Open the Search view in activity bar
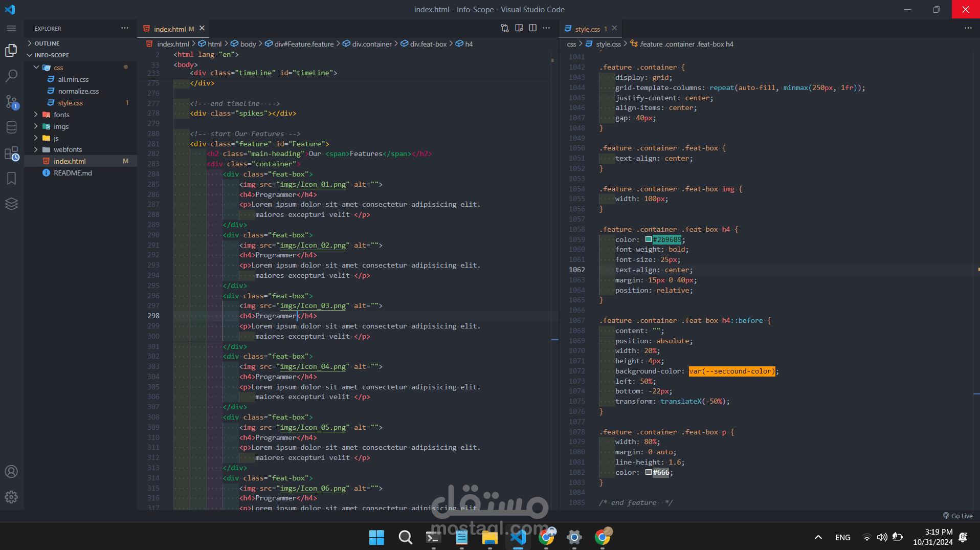Screen dimensions: 980x550 click(x=11, y=76)
